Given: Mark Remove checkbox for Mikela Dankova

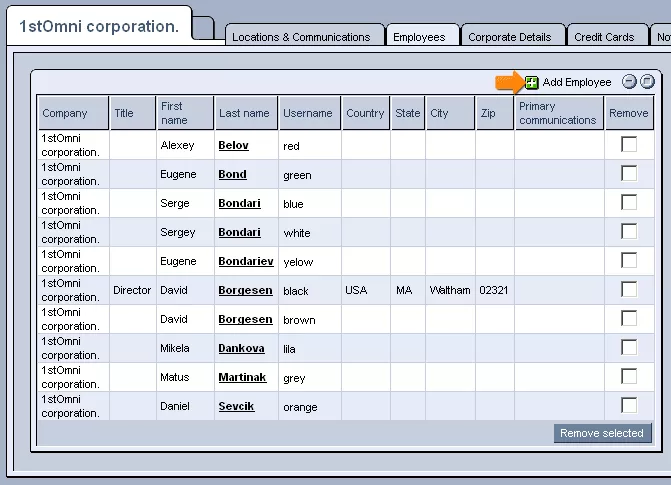Looking at the screenshot, I should coord(629,348).
